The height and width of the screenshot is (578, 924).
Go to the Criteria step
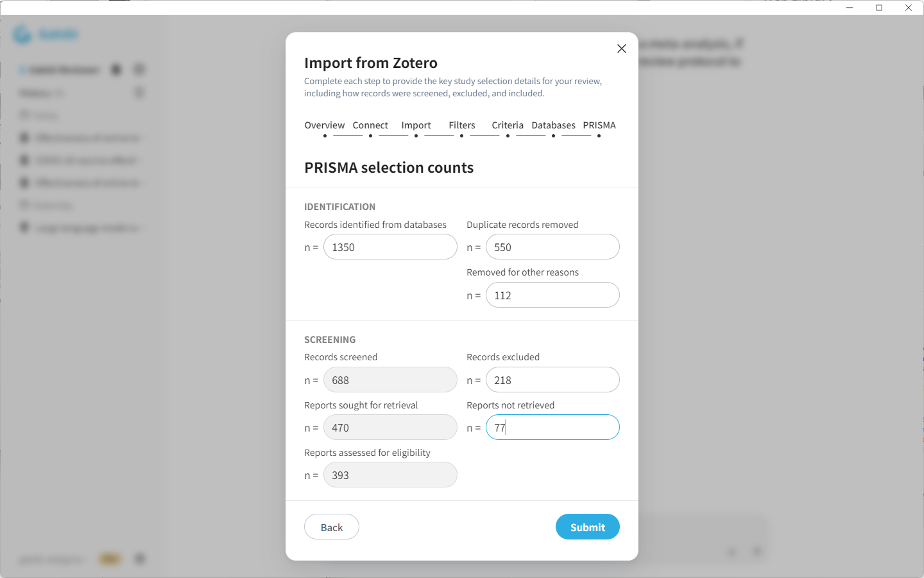[508, 125]
